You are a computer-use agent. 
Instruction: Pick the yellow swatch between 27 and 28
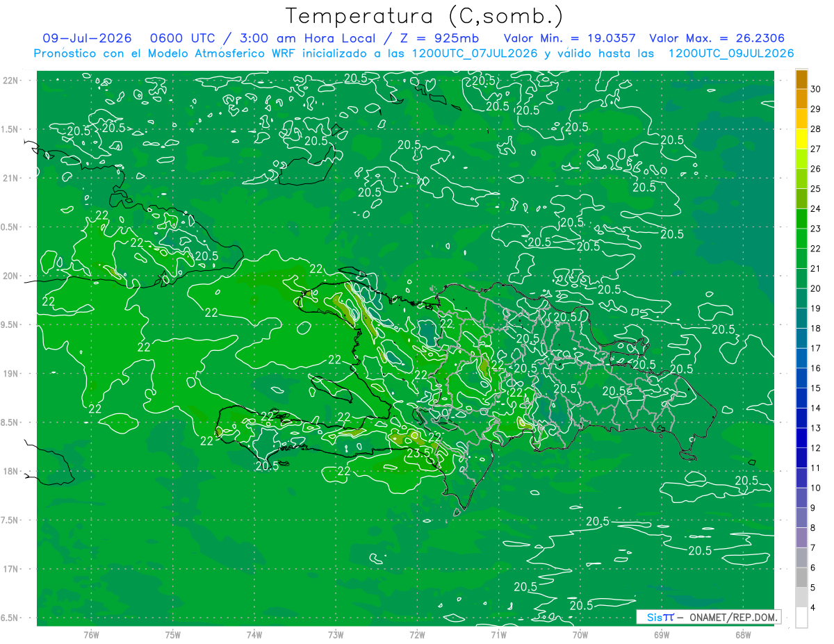point(801,139)
